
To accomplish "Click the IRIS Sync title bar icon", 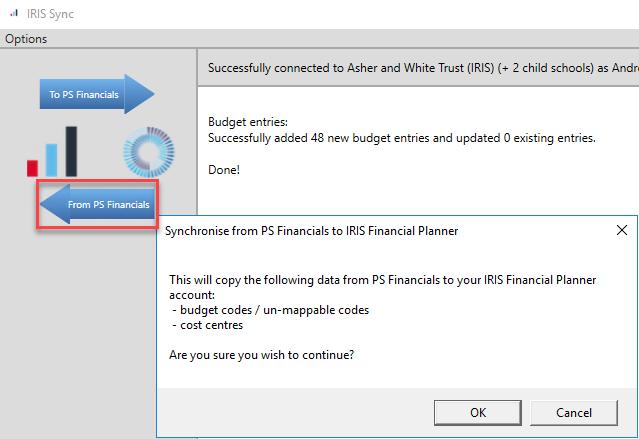I will point(13,14).
